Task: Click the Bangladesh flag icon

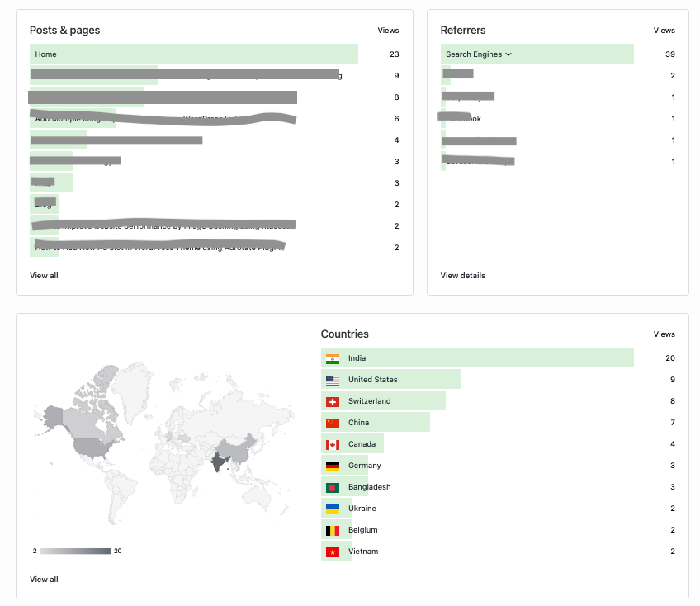Action: click(x=333, y=487)
